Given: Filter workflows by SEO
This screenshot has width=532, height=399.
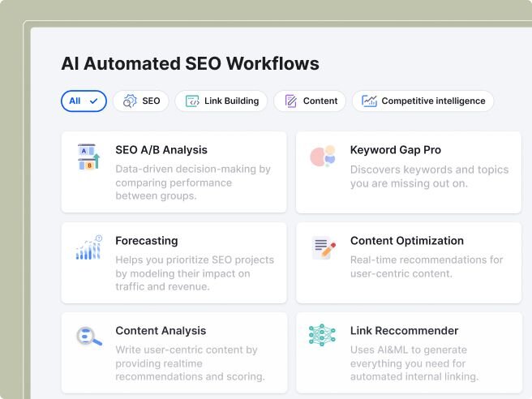Looking at the screenshot, I should [141, 101].
